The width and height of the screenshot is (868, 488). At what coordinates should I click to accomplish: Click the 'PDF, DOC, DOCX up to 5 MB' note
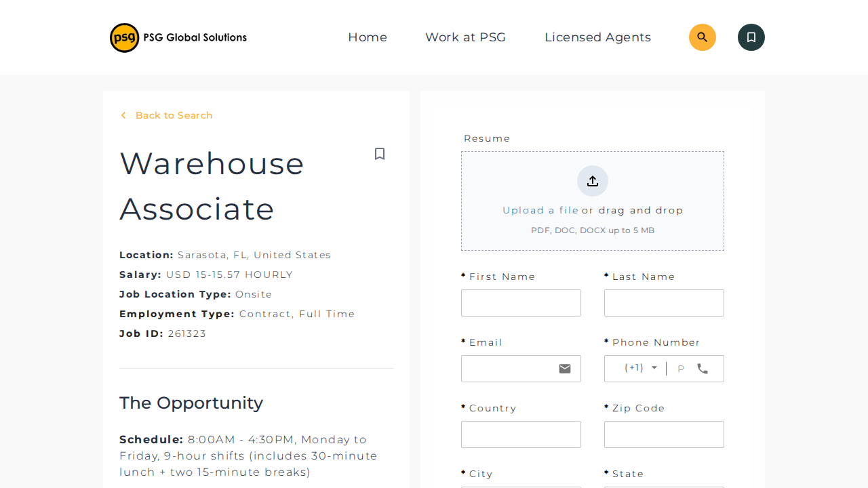593,230
